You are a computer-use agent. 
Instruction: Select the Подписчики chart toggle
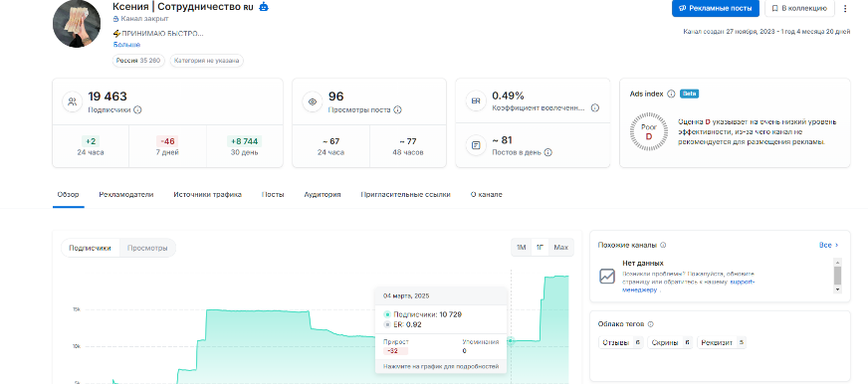pos(91,248)
